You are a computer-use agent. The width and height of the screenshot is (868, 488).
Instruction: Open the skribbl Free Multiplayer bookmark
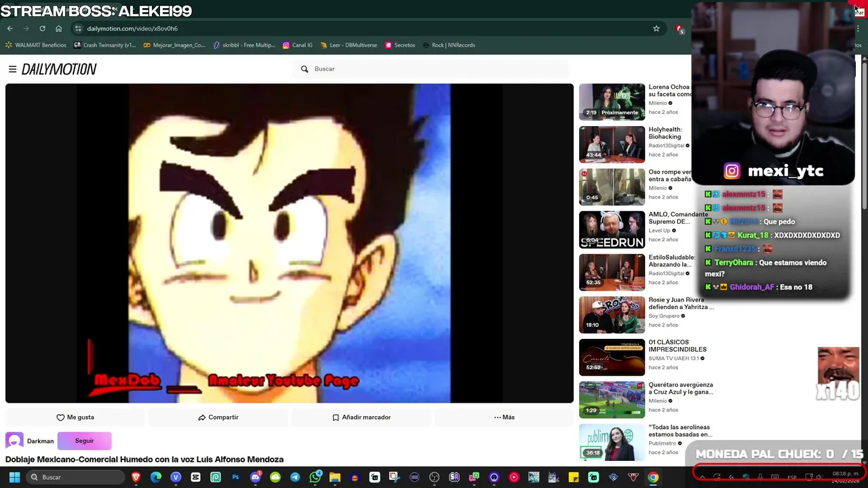pyautogui.click(x=243, y=45)
